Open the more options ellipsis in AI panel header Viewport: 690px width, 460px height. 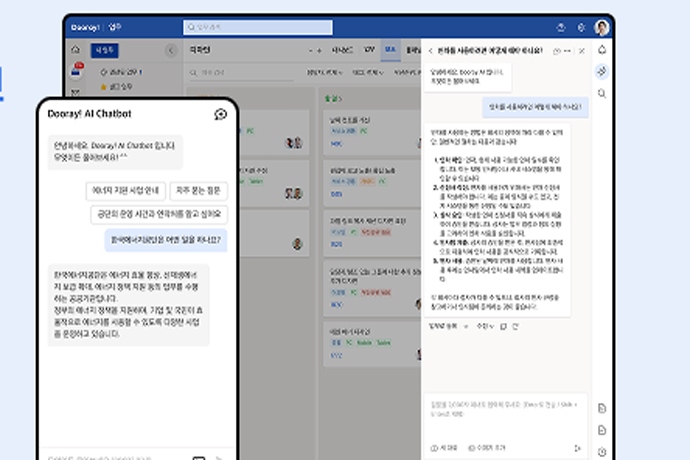click(566, 51)
